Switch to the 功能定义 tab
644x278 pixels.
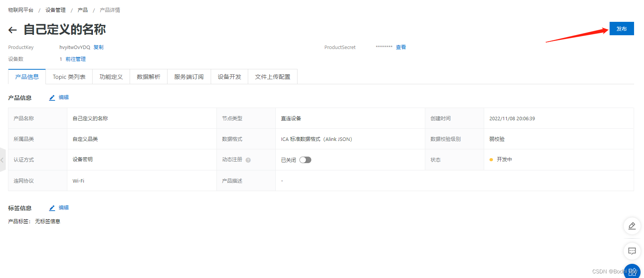[x=111, y=77]
